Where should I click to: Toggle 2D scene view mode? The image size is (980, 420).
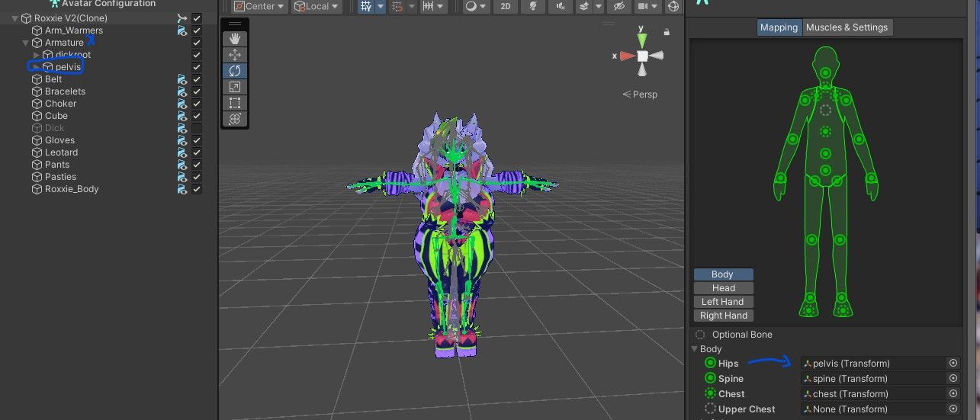(505, 6)
